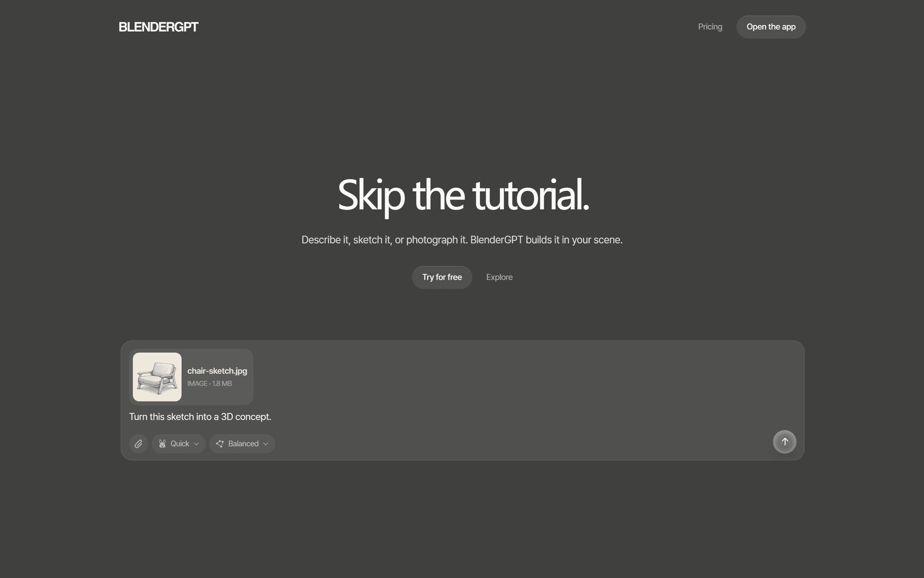Click the chair-sketch.jpg file name
The width and height of the screenshot is (924, 578).
217,371
